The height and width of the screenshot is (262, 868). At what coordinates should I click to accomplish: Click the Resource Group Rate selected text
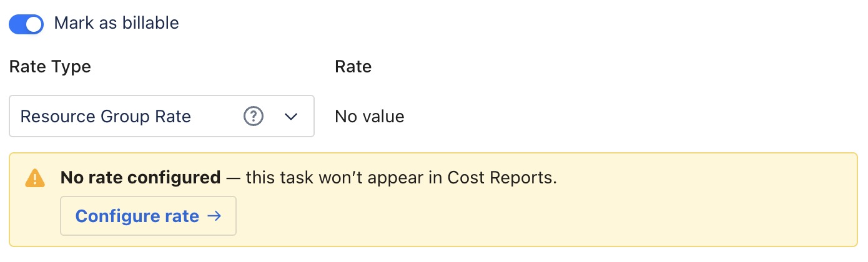(106, 117)
